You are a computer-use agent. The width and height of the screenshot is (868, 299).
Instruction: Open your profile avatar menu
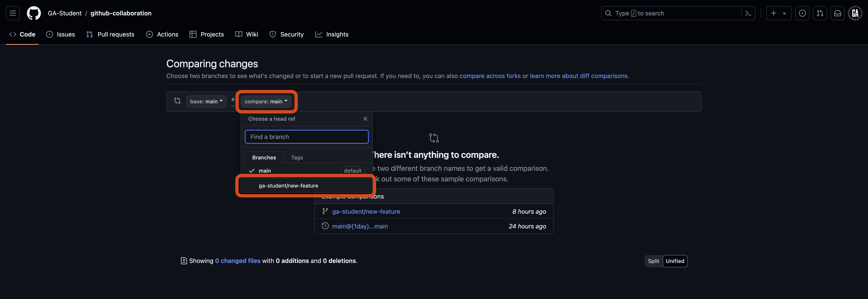click(x=855, y=13)
